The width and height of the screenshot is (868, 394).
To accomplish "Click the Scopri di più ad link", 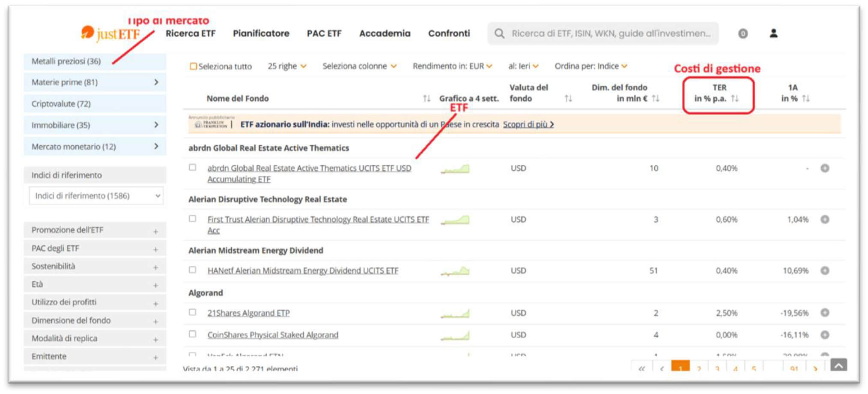I will (528, 124).
